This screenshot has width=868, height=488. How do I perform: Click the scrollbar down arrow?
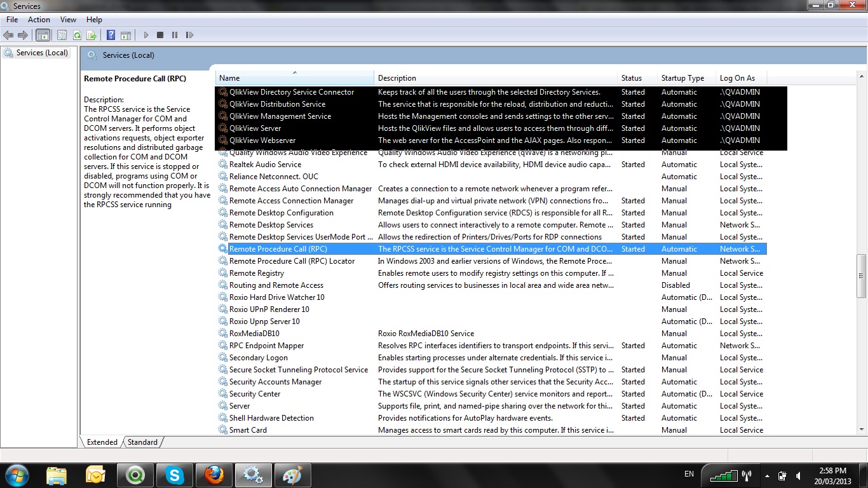862,430
